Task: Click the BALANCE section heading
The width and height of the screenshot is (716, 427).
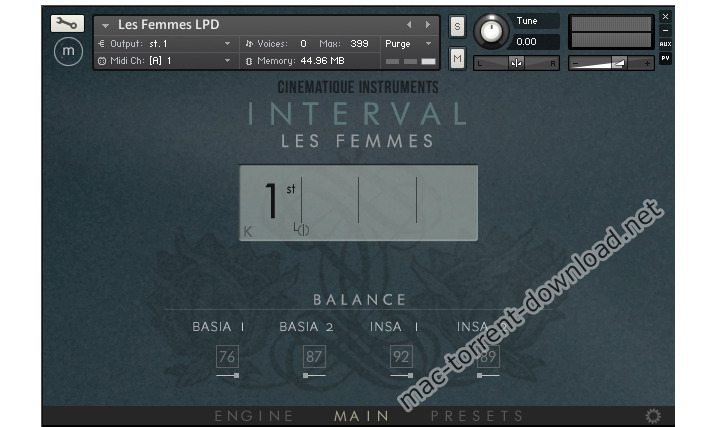Action: tap(359, 300)
